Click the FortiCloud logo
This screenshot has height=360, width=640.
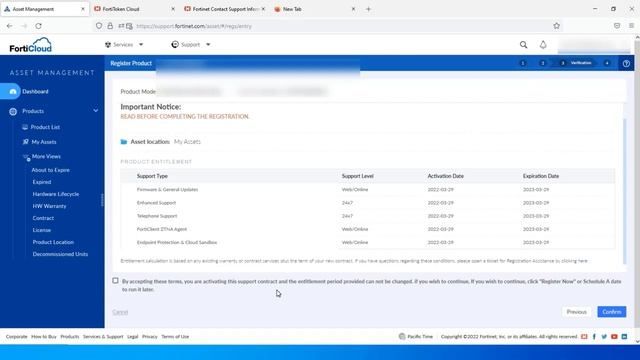click(x=31, y=45)
